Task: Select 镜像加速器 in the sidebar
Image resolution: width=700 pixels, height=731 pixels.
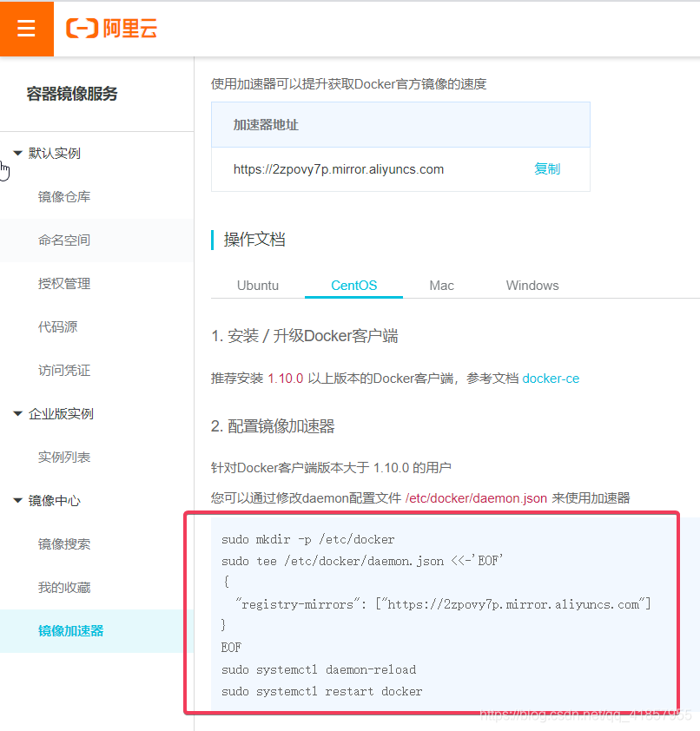Action: coord(71,631)
